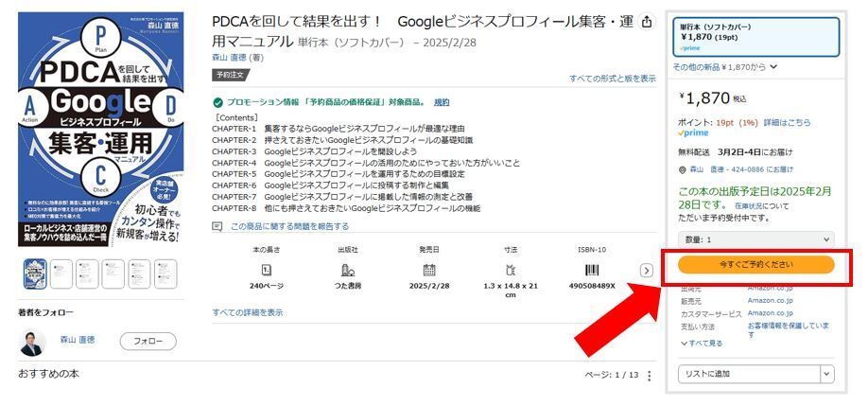Click the 今すぐご予約ください pre-order button
This screenshot has width=868, height=406.
755,265
